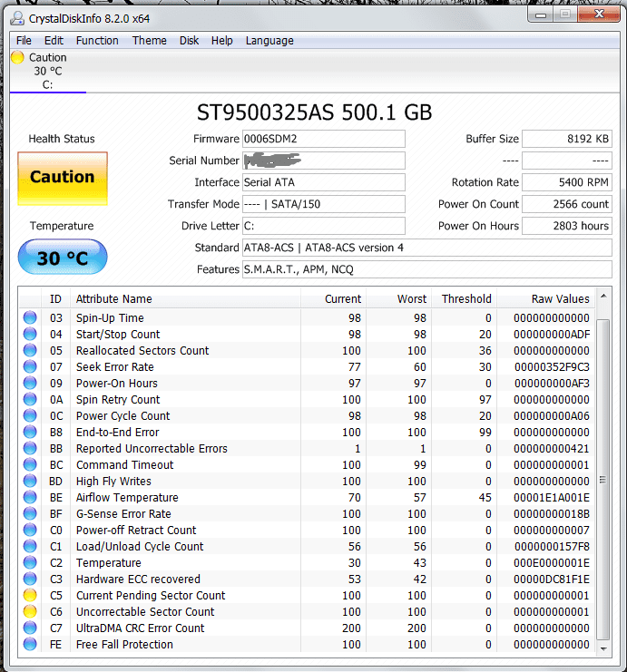Select the C: drive tab at top
Viewport: 627px width, 672px height.
(47, 71)
